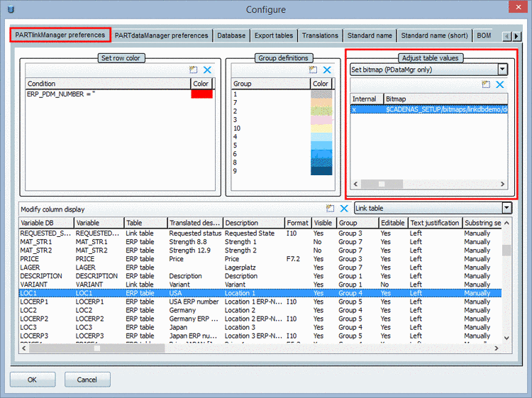Open the Translations tab
Viewport: 532px width, 398px height.
pyautogui.click(x=321, y=35)
